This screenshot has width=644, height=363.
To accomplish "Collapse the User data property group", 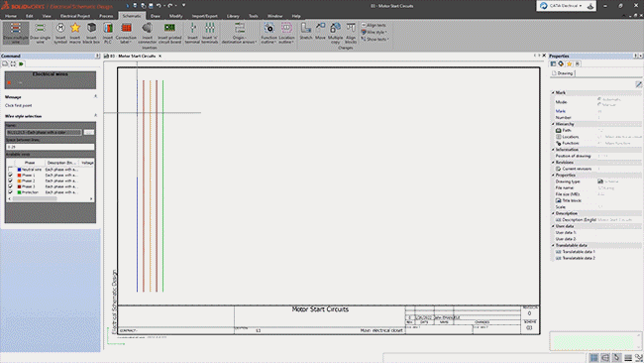I will tap(553, 226).
